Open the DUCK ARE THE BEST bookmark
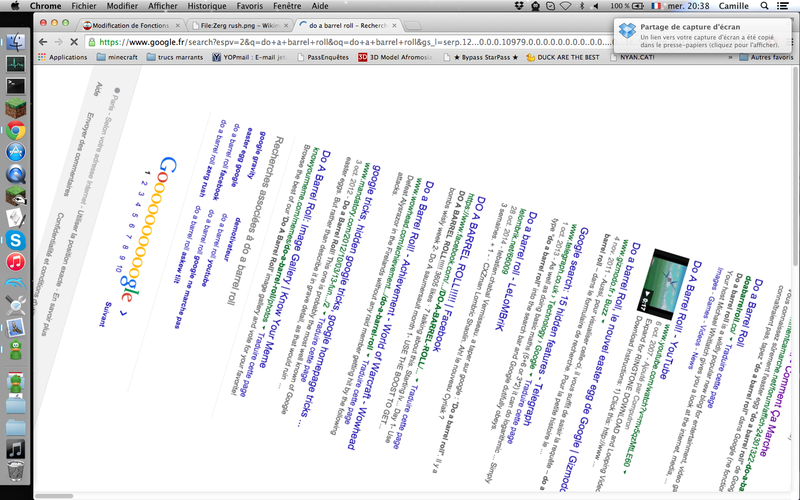 (x=563, y=57)
